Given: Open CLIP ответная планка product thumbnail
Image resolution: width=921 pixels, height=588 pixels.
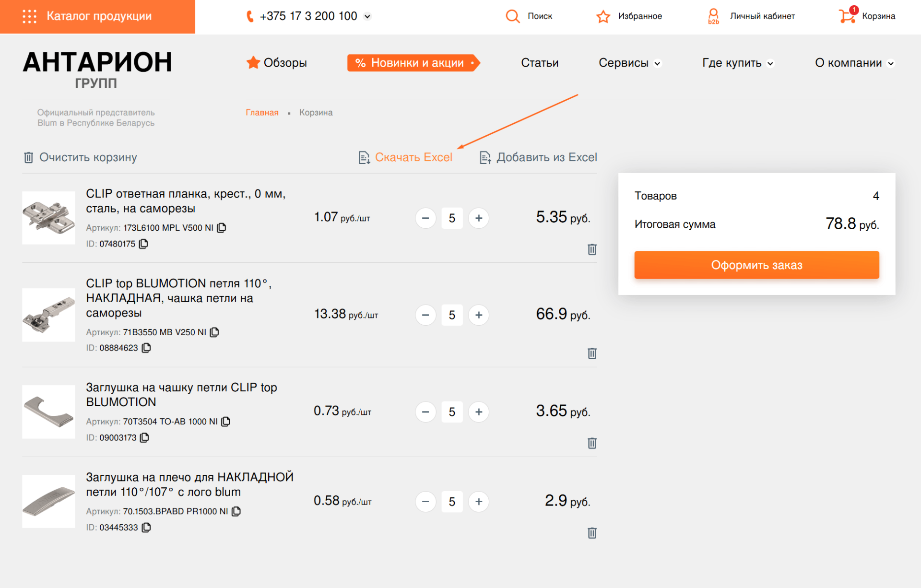Looking at the screenshot, I should tap(48, 218).
